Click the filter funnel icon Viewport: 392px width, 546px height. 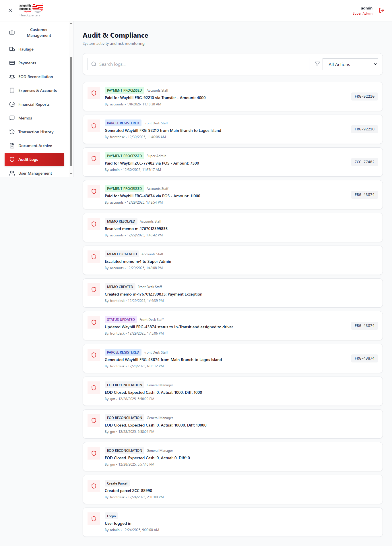tap(317, 64)
